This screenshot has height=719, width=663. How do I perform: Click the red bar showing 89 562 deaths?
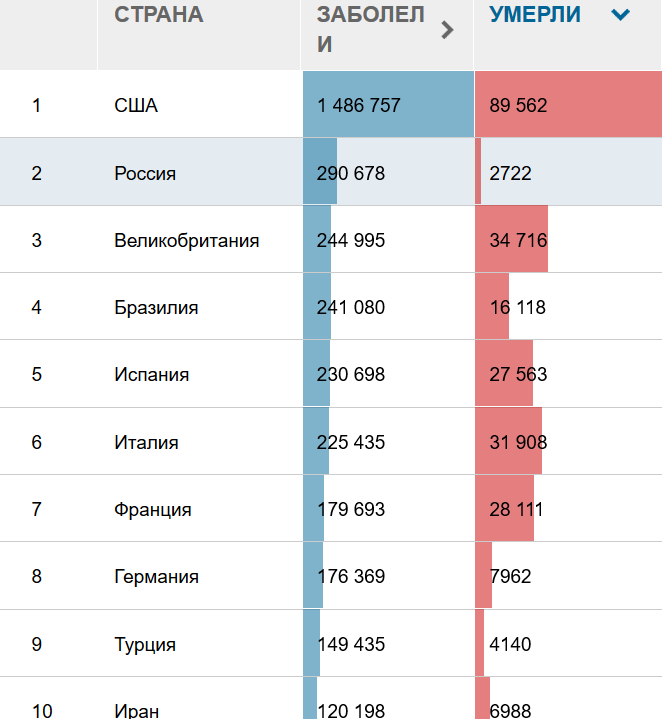[569, 104]
